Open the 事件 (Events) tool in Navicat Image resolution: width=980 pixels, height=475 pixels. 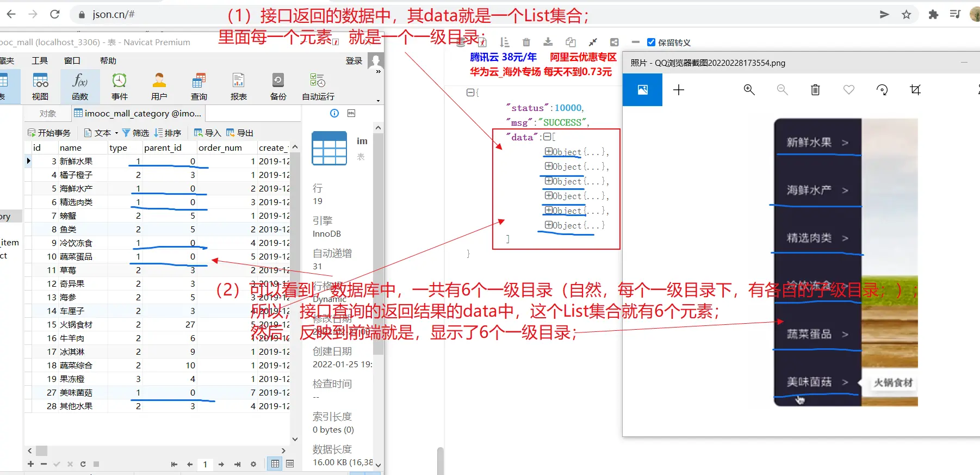coord(120,87)
